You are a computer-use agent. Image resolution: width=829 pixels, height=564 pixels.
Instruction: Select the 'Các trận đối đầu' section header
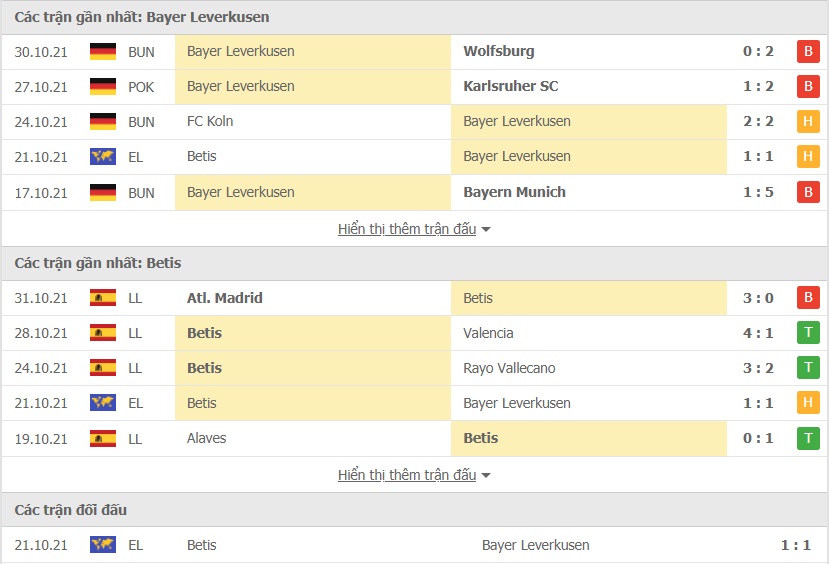point(71,510)
